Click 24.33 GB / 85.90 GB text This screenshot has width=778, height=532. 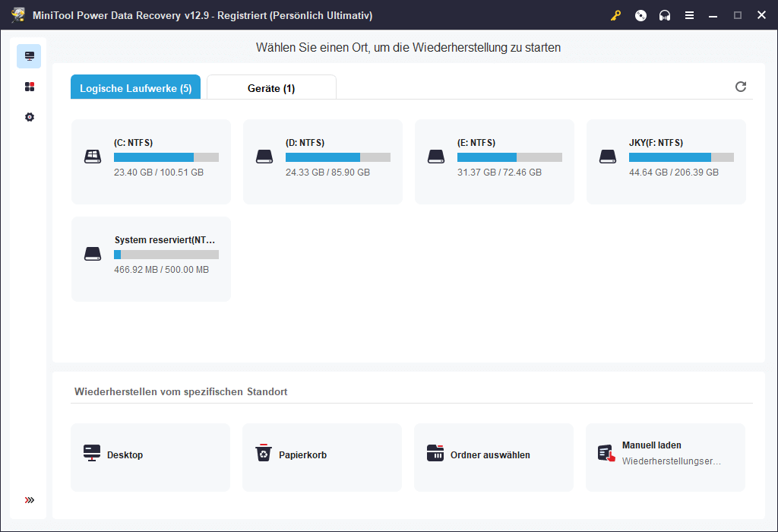click(x=327, y=173)
